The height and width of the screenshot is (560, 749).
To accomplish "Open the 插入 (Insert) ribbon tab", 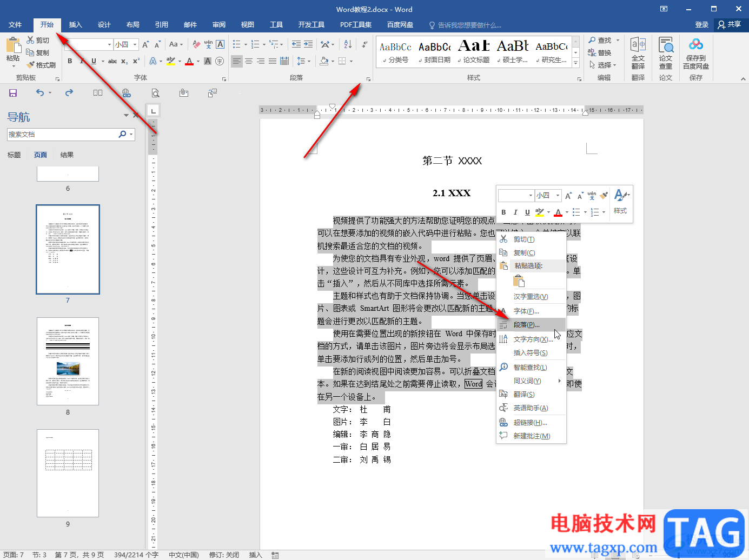I will pyautogui.click(x=76, y=25).
